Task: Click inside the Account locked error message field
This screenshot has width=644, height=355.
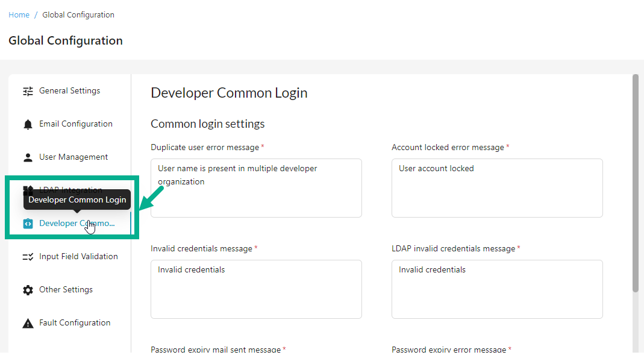Action: click(x=497, y=187)
